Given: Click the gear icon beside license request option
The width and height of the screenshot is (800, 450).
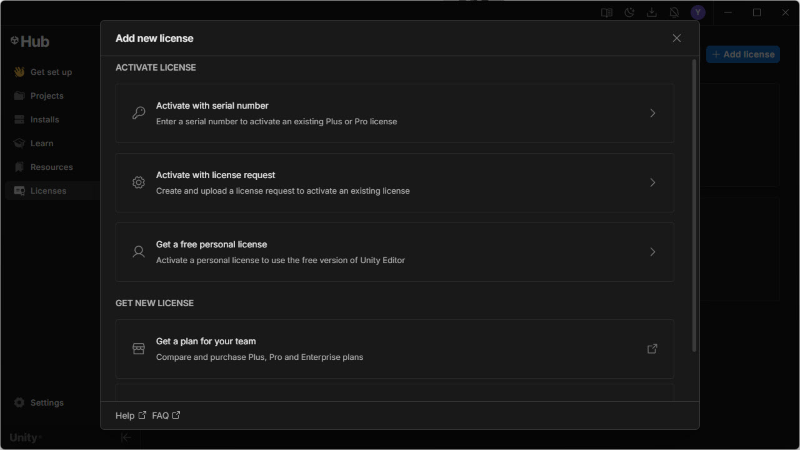Looking at the screenshot, I should (x=139, y=182).
